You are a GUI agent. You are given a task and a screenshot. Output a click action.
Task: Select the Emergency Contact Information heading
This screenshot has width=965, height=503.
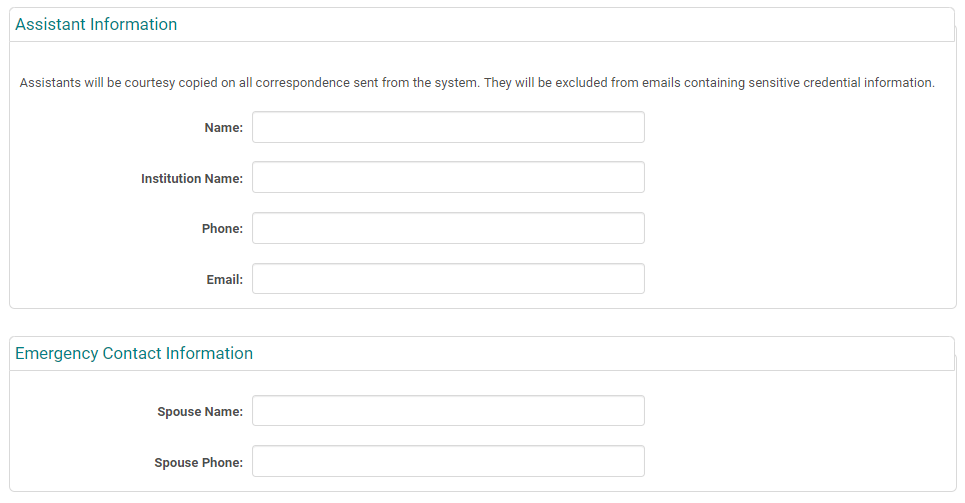[x=134, y=354]
